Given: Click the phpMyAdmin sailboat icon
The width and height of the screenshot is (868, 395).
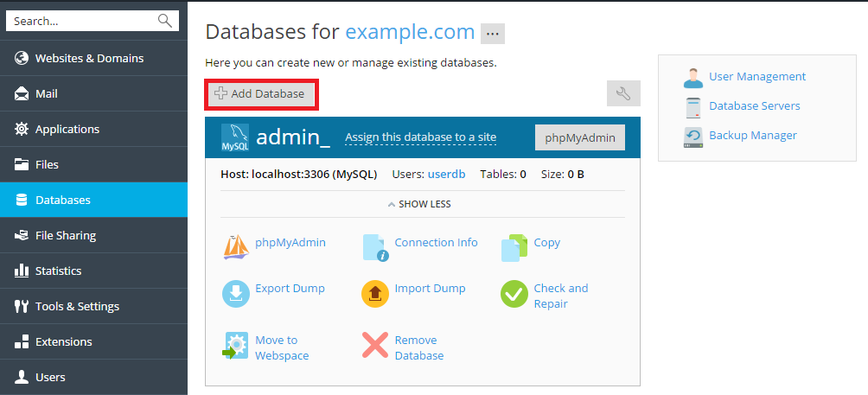Looking at the screenshot, I should (236, 247).
